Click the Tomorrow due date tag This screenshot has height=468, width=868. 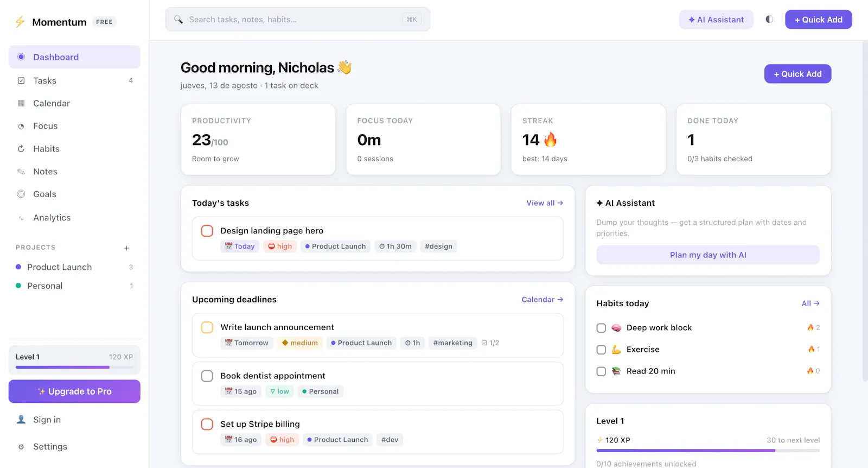pos(247,343)
